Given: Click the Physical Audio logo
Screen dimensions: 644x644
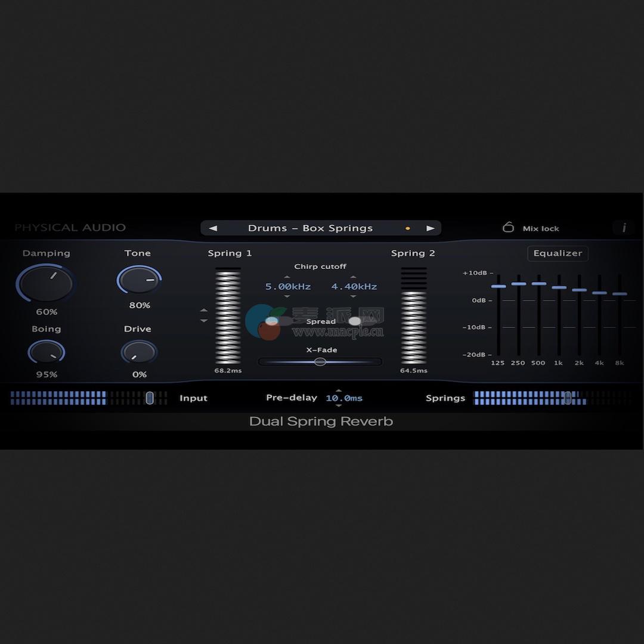Looking at the screenshot, I should click(70, 227).
